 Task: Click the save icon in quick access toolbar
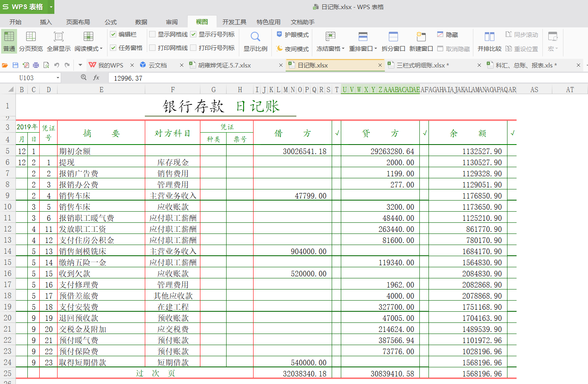click(15, 65)
